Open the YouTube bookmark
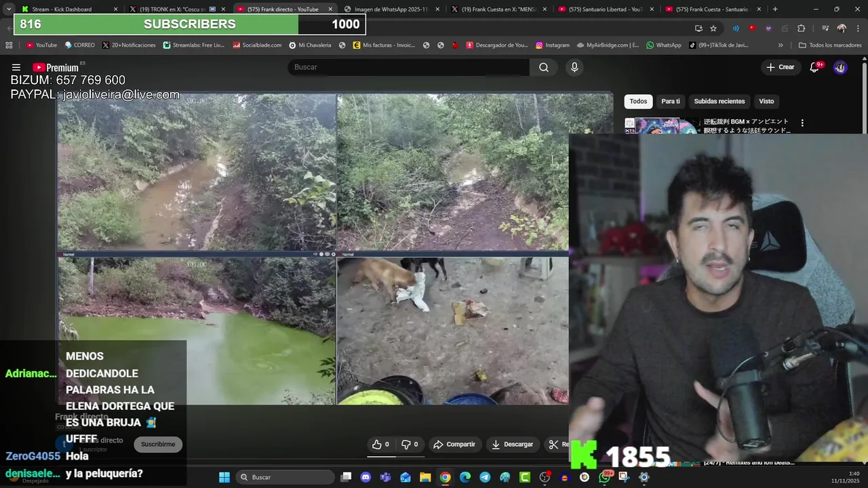 [x=41, y=45]
